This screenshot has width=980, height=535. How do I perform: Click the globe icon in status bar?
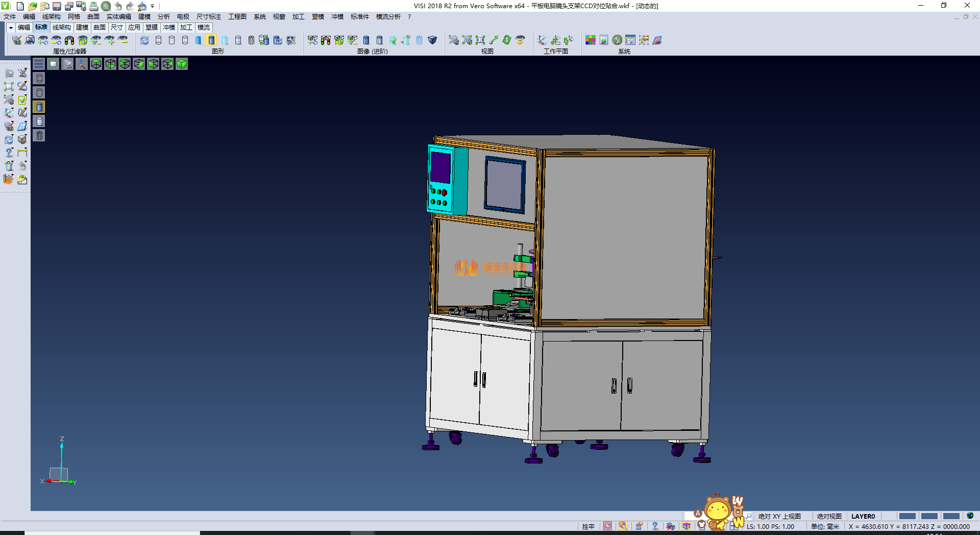coord(970,516)
